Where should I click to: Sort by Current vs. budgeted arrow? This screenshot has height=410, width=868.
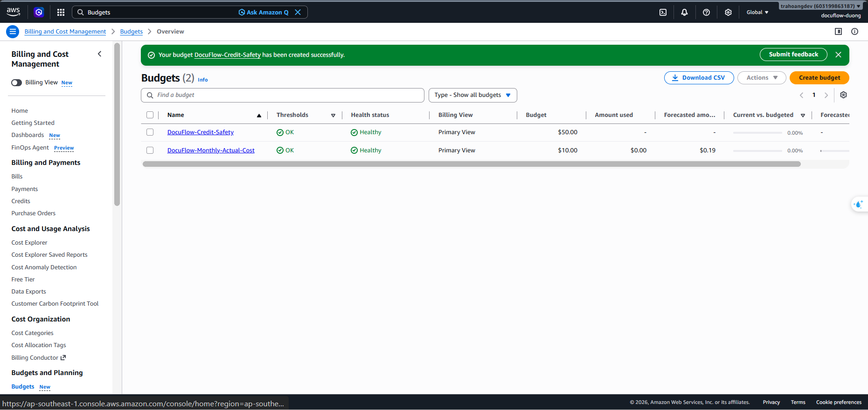(803, 116)
